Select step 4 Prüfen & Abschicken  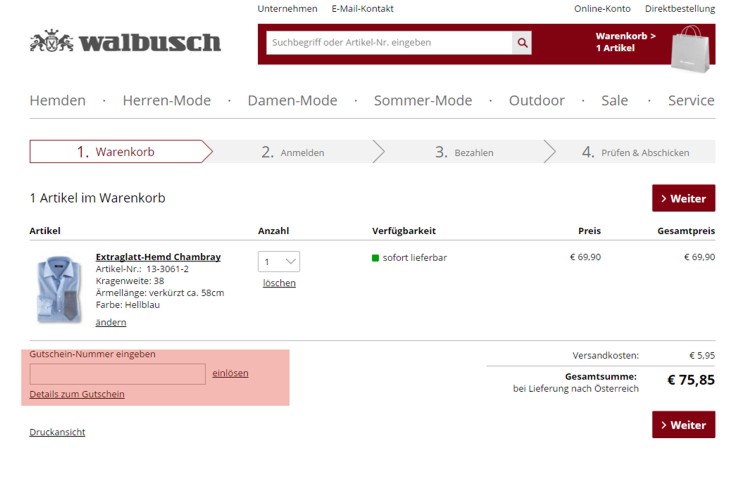click(x=635, y=152)
